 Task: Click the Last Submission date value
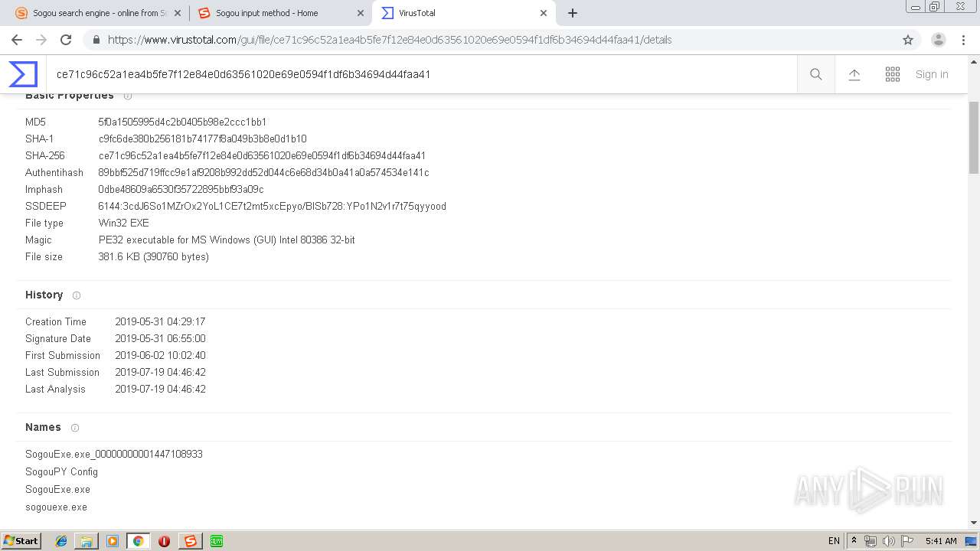click(160, 373)
